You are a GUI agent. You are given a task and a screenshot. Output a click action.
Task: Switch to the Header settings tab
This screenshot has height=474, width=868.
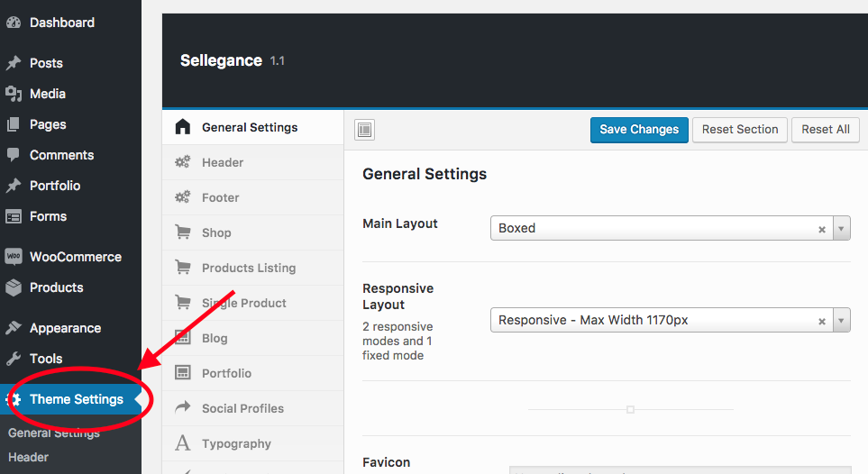[253, 162]
